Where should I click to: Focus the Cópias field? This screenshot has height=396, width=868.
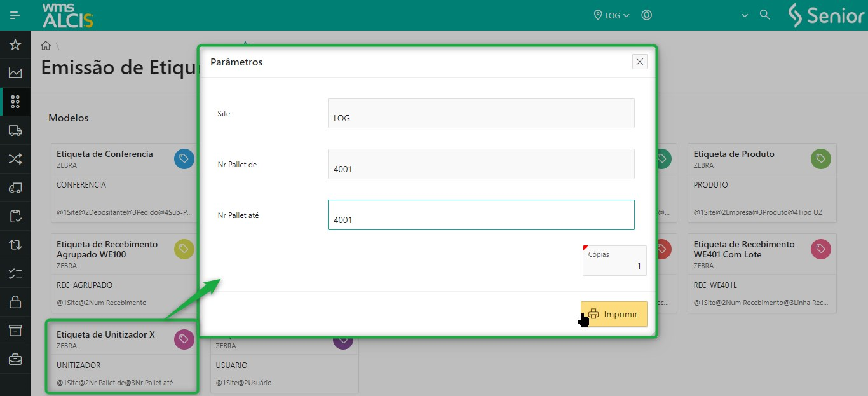point(614,261)
